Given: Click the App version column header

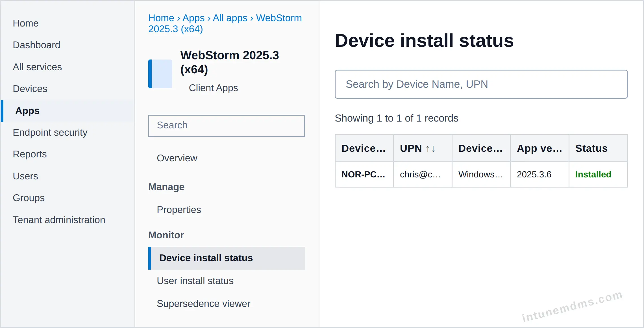Looking at the screenshot, I should (x=539, y=148).
